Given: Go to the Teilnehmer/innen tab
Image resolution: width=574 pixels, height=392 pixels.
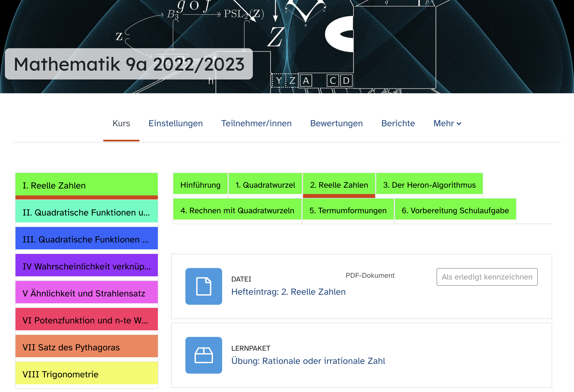Looking at the screenshot, I should pyautogui.click(x=256, y=123).
